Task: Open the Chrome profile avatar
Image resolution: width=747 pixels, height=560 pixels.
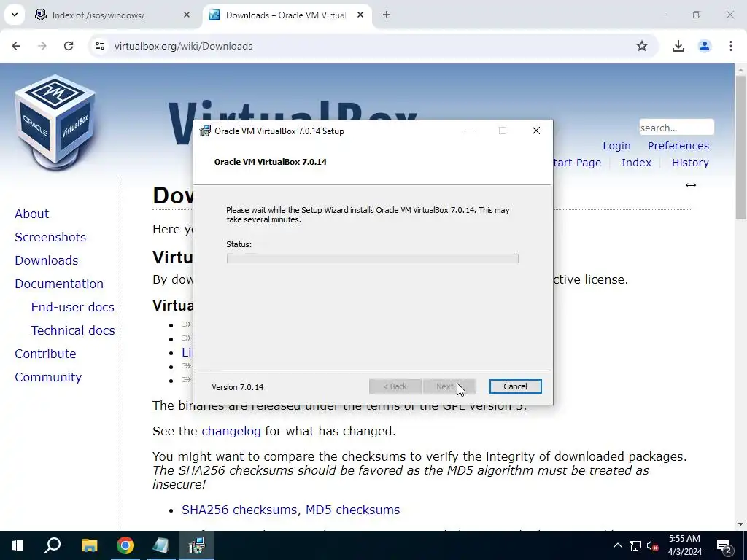Action: click(705, 46)
